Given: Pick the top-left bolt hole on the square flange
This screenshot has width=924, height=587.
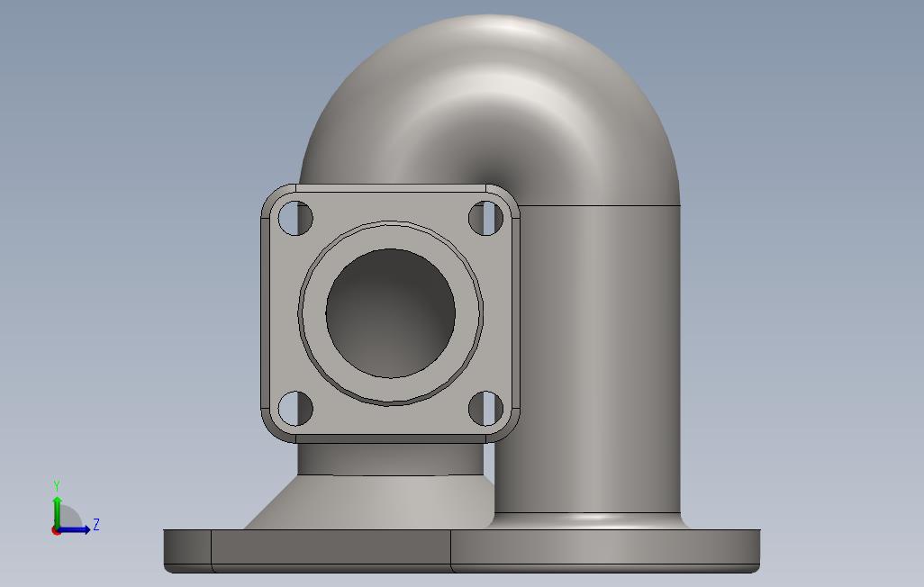Looking at the screenshot, I should coord(294,218).
